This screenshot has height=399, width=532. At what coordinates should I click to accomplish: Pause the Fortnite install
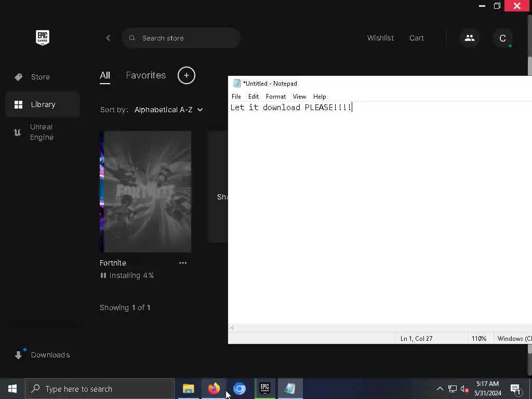(x=103, y=275)
